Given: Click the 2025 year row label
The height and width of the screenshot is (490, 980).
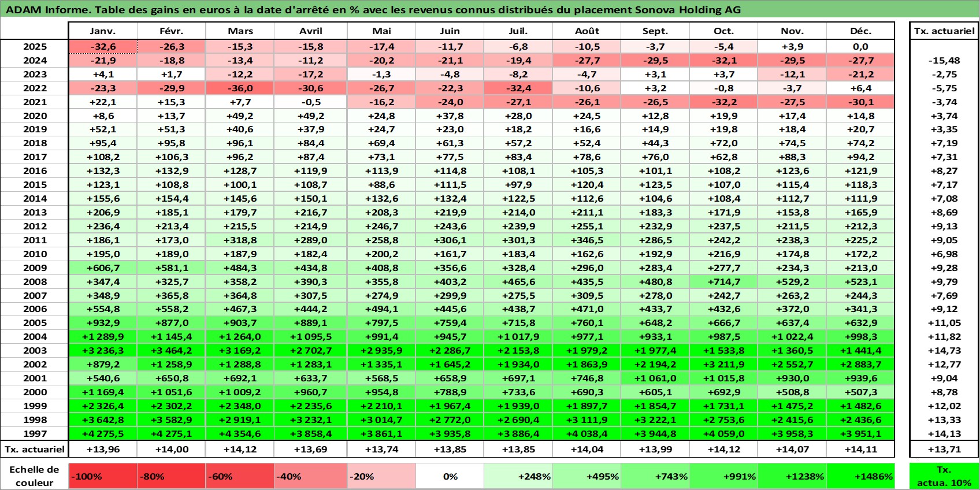Looking at the screenshot, I should pyautogui.click(x=35, y=47).
